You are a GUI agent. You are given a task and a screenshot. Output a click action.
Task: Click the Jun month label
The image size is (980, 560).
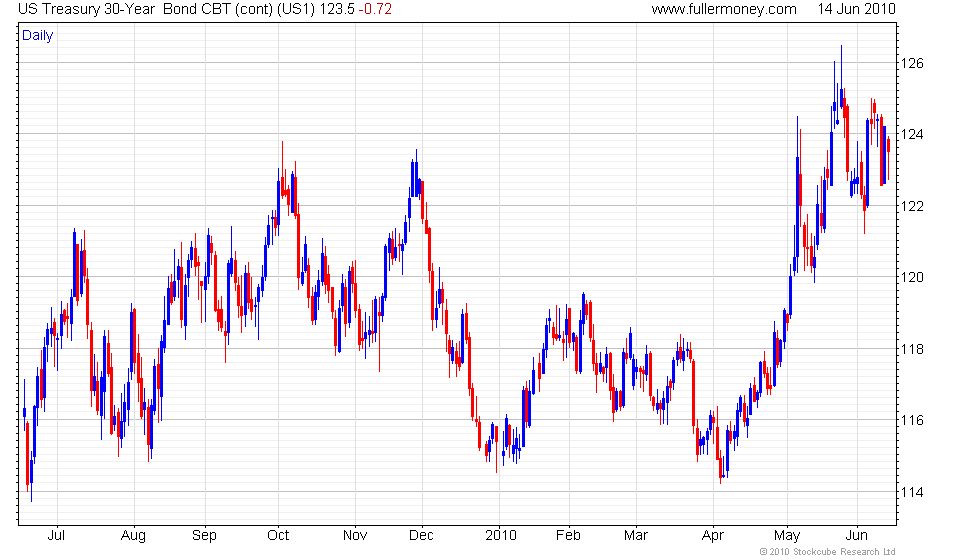click(856, 536)
